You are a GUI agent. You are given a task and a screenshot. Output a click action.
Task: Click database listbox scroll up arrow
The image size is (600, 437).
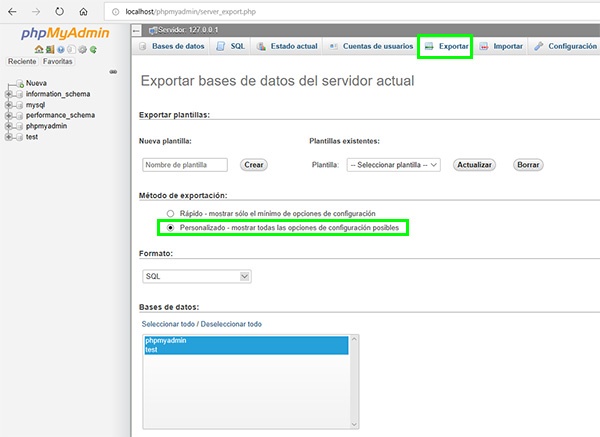354,339
